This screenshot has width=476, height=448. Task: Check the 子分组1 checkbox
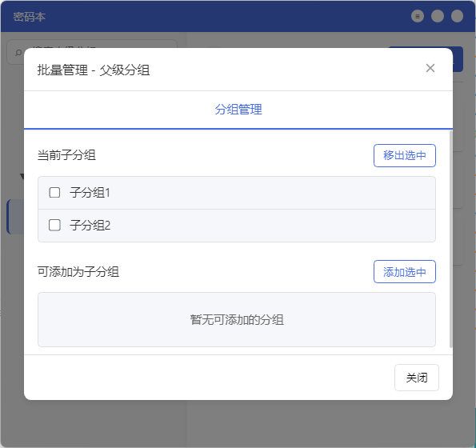(x=54, y=193)
